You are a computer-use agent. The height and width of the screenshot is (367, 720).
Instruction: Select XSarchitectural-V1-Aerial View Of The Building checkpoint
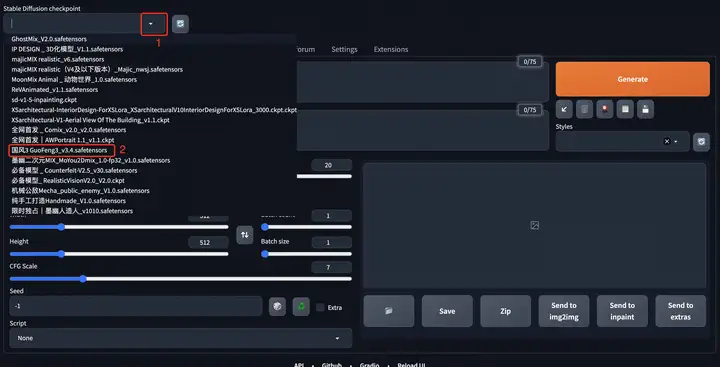click(x=90, y=120)
